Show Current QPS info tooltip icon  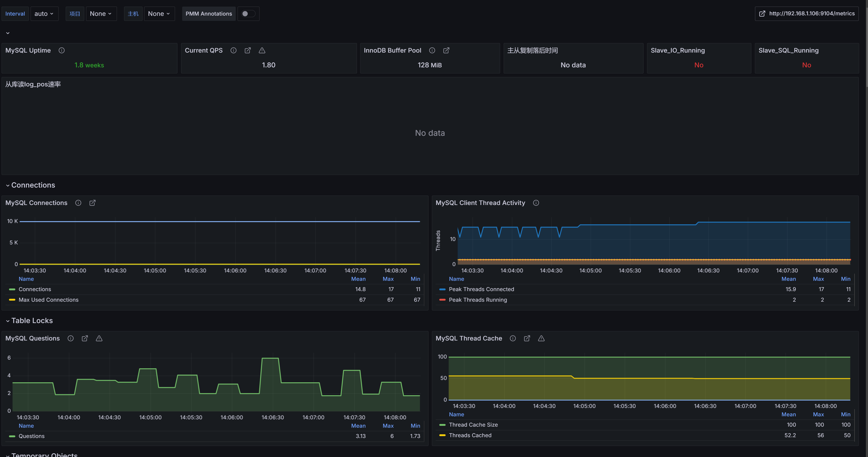click(234, 50)
